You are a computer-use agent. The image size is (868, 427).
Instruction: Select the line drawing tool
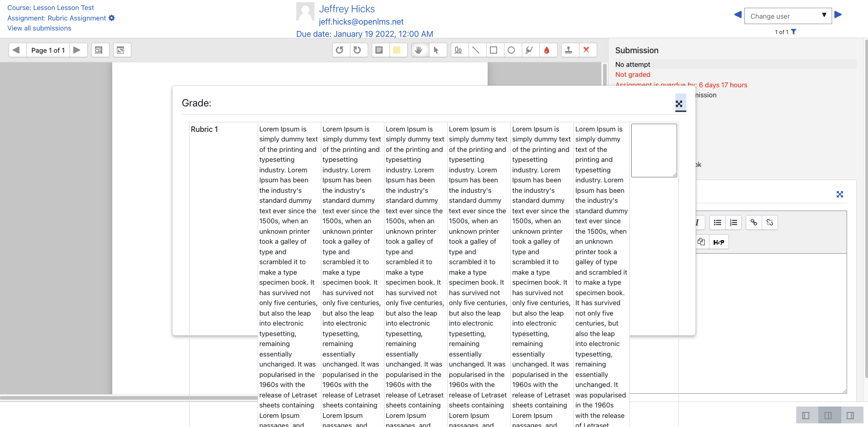476,50
